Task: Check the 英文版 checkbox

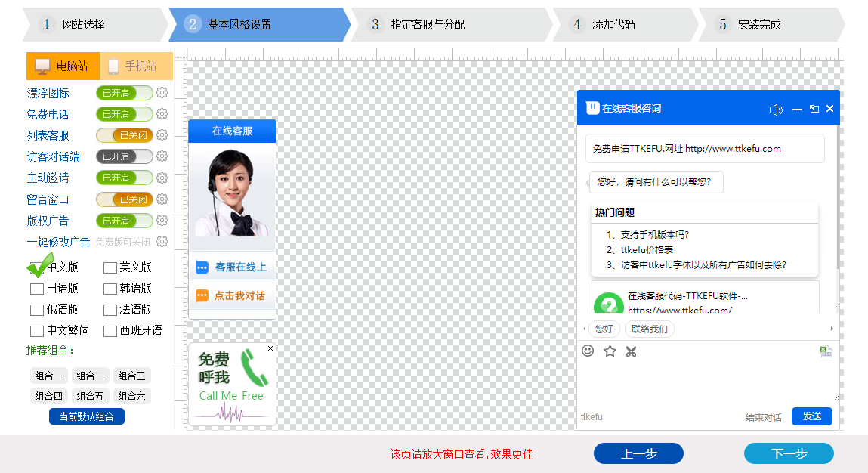Action: pyautogui.click(x=110, y=267)
